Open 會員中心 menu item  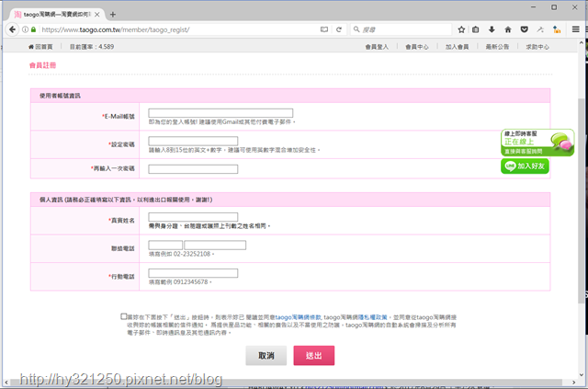tap(417, 47)
